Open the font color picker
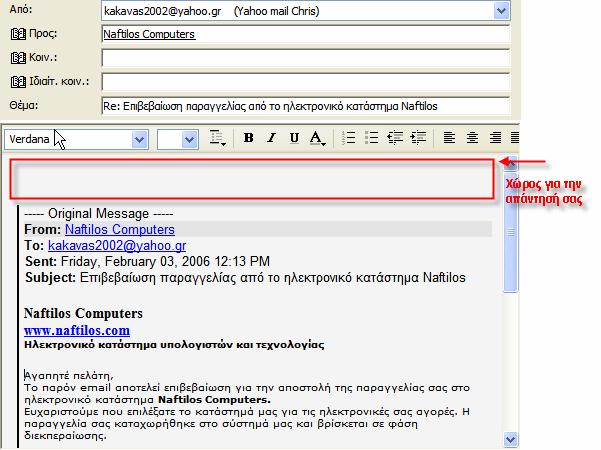 pyautogui.click(x=318, y=138)
